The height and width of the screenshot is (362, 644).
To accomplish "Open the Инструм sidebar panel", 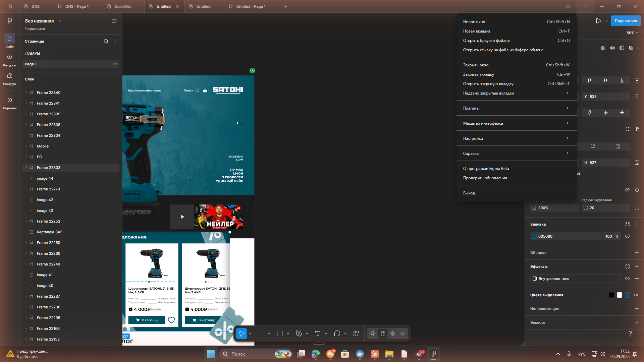I will click(10, 79).
